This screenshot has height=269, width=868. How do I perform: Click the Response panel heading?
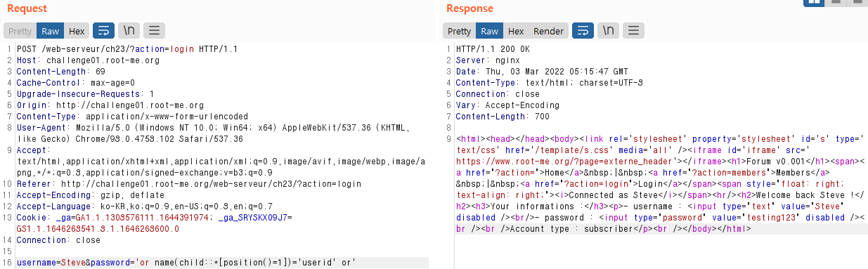pyautogui.click(x=469, y=8)
